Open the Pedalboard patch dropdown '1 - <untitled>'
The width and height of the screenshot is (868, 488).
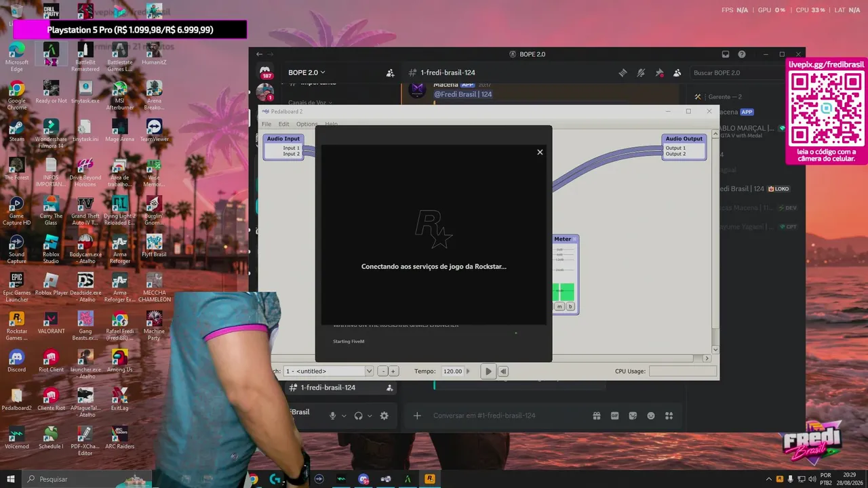click(x=329, y=371)
